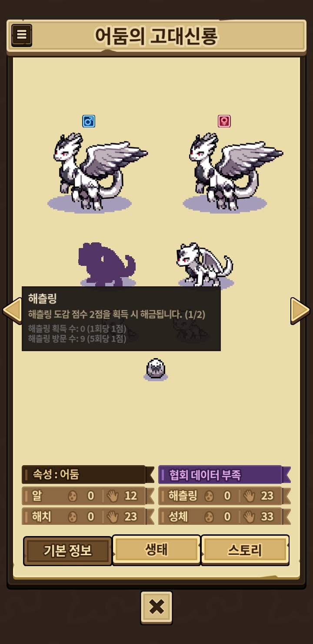
Task: Tap the 해츨링 stats row
Action: (x=224, y=496)
